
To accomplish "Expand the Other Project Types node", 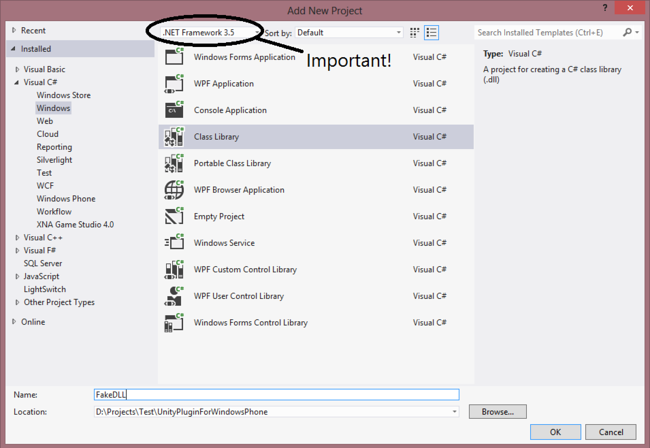I will coord(17,302).
